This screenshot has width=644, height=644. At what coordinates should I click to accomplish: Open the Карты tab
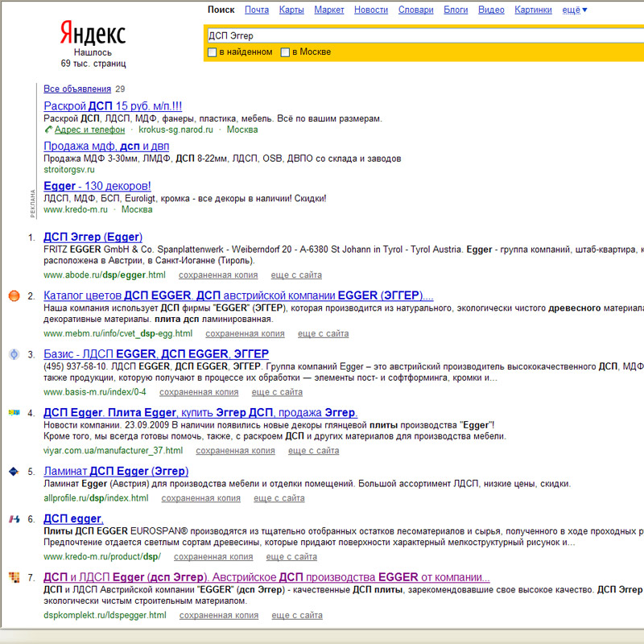[291, 10]
